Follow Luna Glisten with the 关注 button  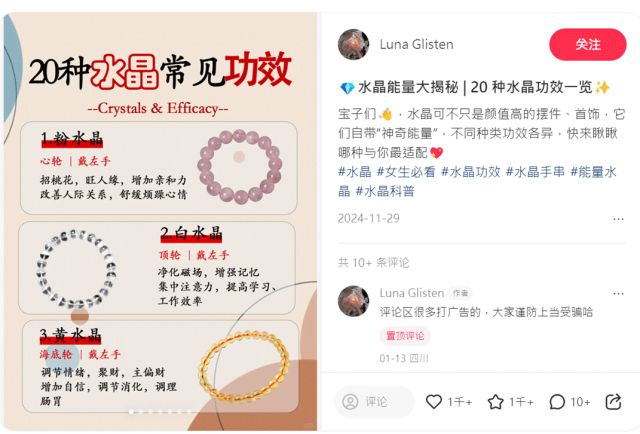588,45
